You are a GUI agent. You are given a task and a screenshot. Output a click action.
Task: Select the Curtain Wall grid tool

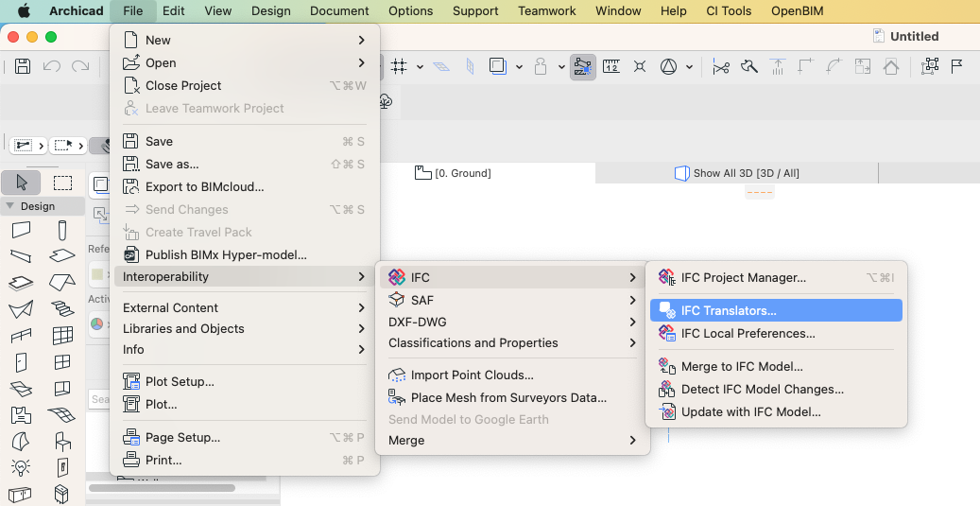61,335
